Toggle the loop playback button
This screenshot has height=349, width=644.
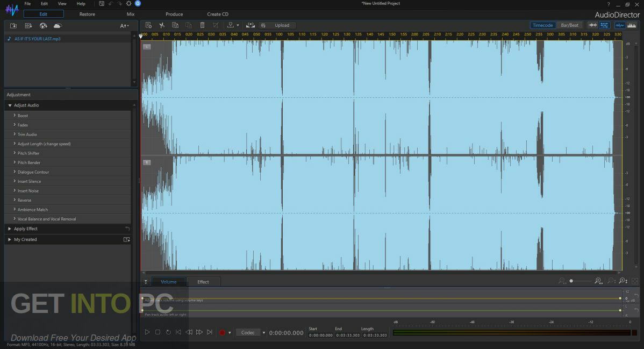[x=168, y=332]
